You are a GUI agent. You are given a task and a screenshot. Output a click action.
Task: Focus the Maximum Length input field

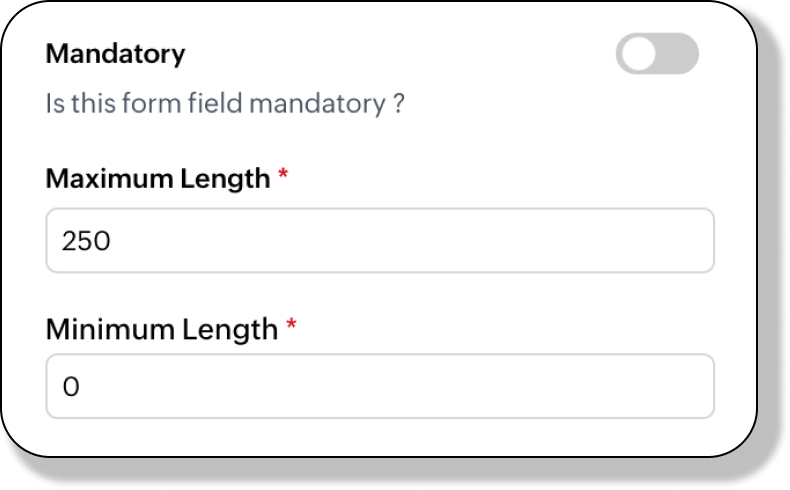380,240
